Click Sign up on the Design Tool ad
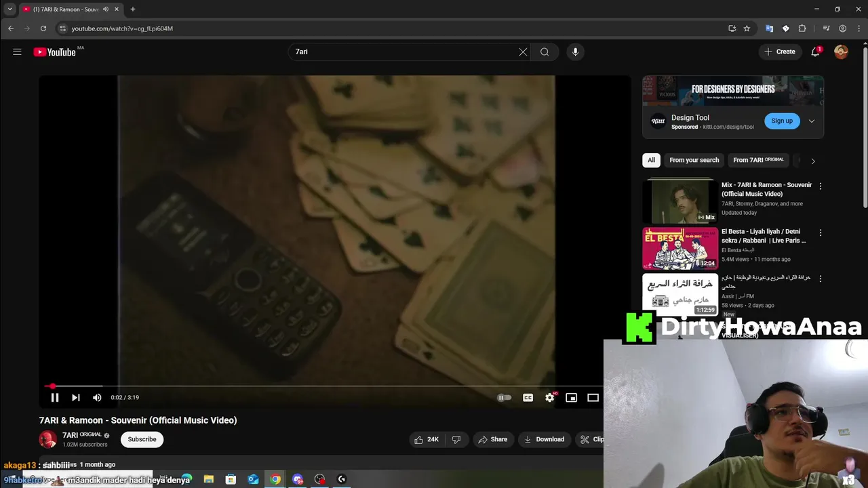 coord(782,121)
